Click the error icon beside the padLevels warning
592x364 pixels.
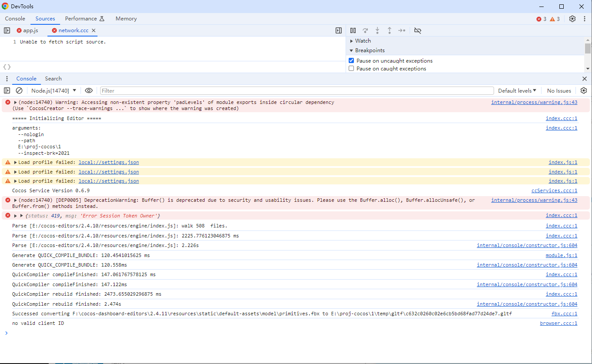point(7,102)
